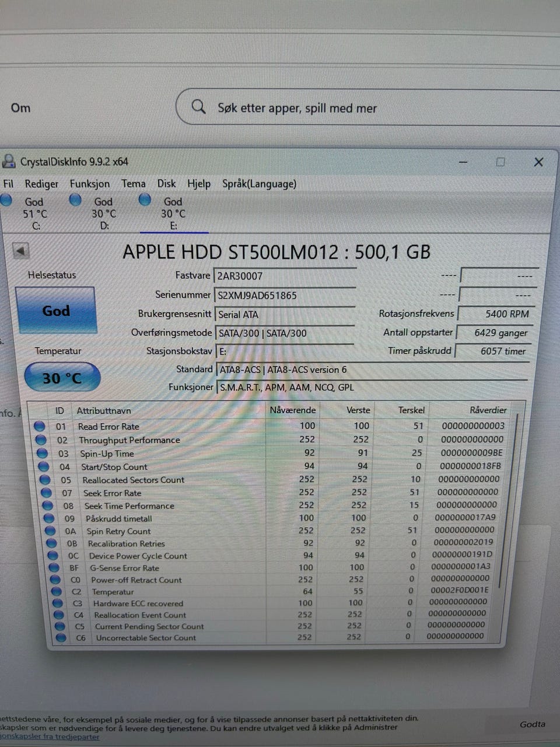Click the Overføringsmetode SATA/300 field
The width and height of the screenshot is (560, 747).
coord(285,333)
